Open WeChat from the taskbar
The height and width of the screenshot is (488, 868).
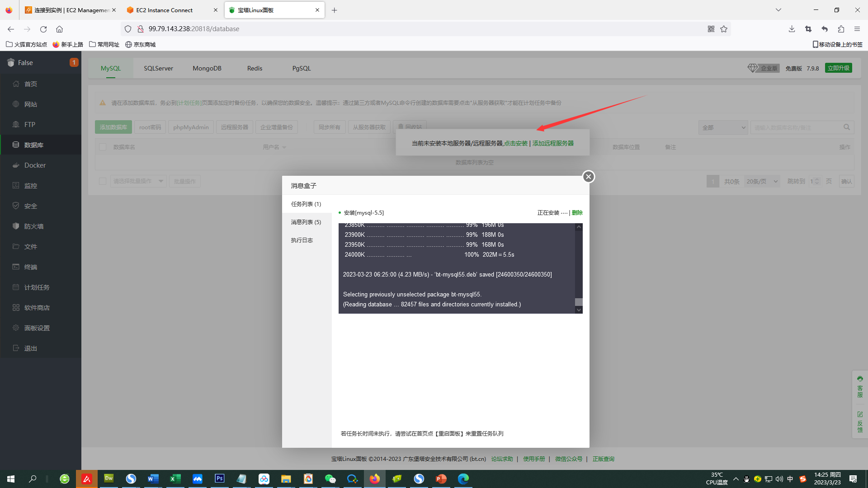coord(330,479)
